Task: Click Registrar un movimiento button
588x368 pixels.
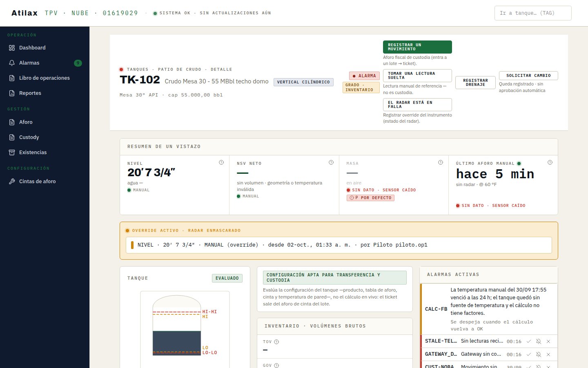Action: tap(417, 47)
